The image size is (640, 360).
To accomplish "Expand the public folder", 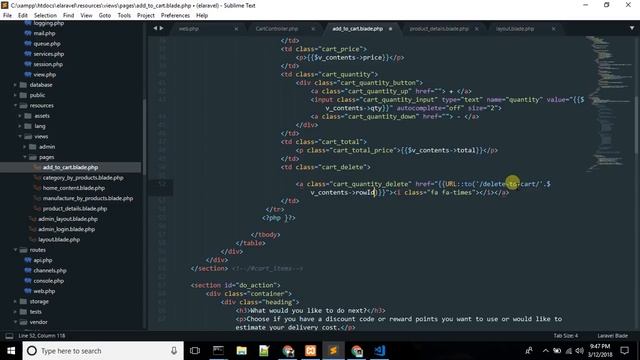I will (15, 95).
